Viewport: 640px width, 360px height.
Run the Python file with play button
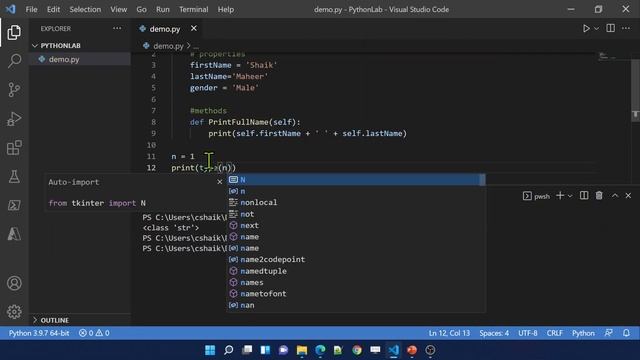[586, 28]
